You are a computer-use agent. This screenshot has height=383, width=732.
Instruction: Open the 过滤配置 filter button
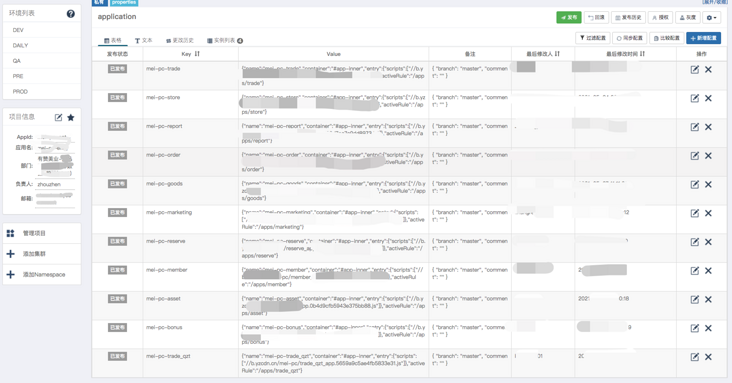[x=592, y=38]
